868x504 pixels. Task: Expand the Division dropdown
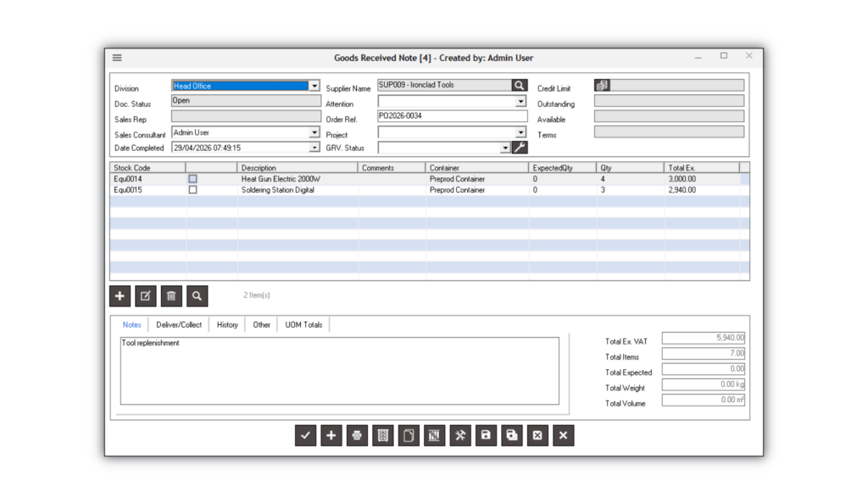tap(314, 86)
